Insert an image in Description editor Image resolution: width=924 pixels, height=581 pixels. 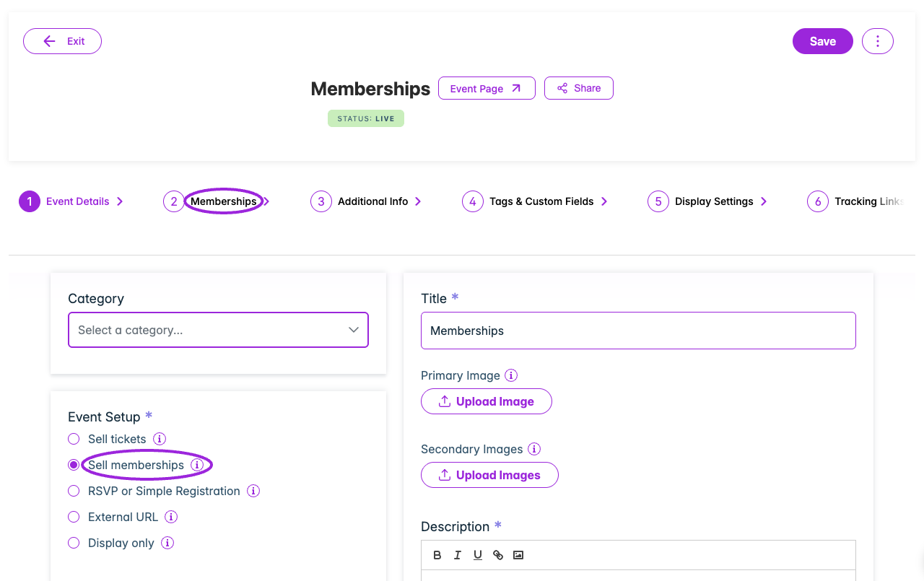coord(518,555)
